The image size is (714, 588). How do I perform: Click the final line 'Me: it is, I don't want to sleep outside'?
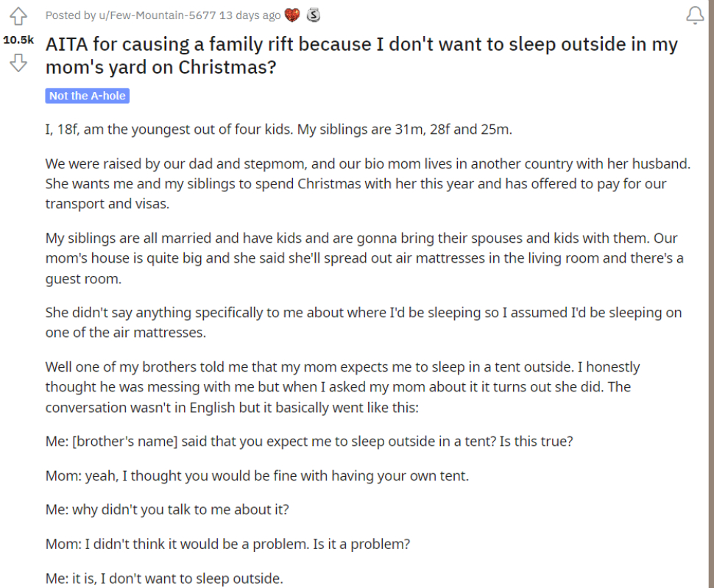pyautogui.click(x=164, y=578)
